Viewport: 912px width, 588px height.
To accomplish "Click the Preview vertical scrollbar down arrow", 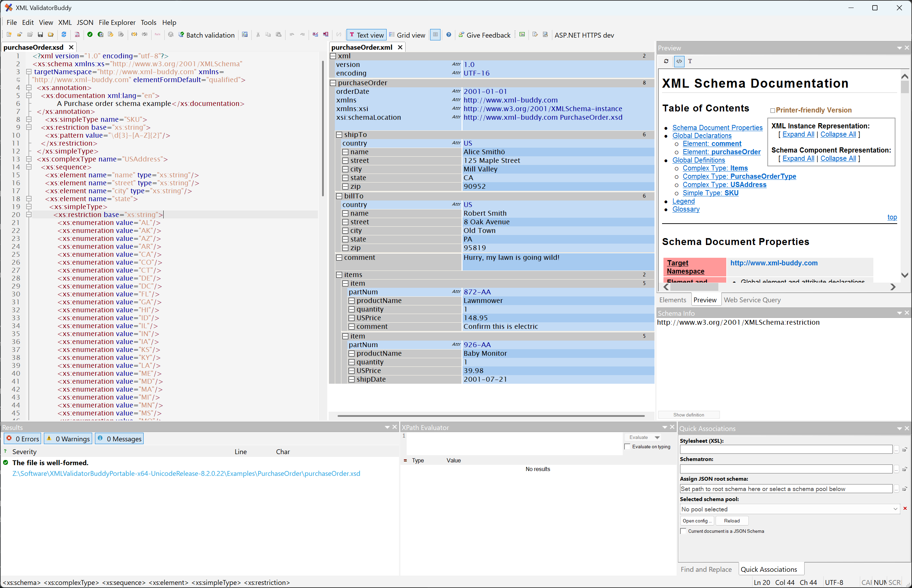I will 904,275.
